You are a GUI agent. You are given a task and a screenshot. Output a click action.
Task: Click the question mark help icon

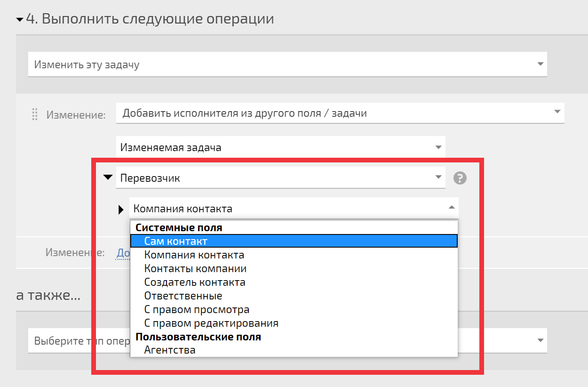460,178
